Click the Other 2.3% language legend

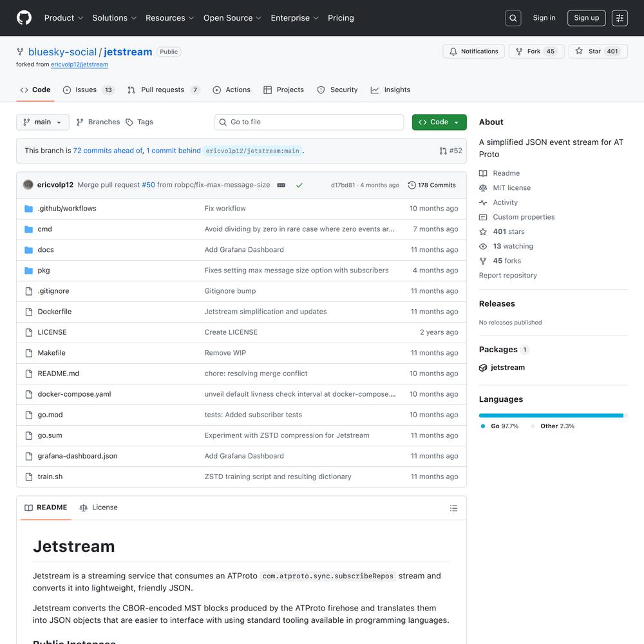pos(553,426)
